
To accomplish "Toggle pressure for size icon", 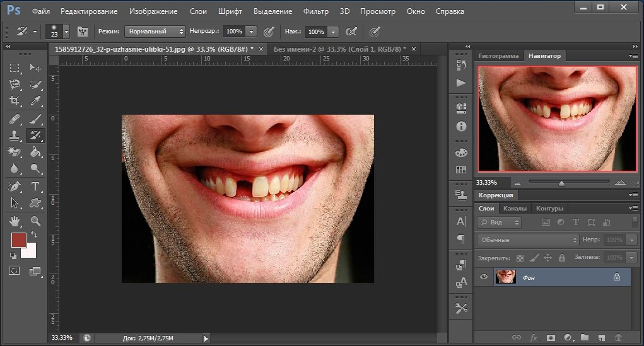I will point(374,32).
